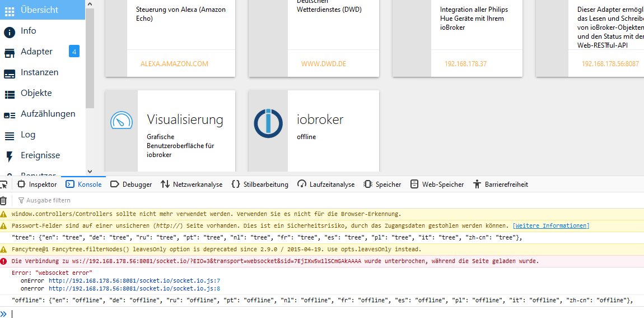644x318 pixels.
Task: Open the Debugger tab label
Action: [x=137, y=185]
